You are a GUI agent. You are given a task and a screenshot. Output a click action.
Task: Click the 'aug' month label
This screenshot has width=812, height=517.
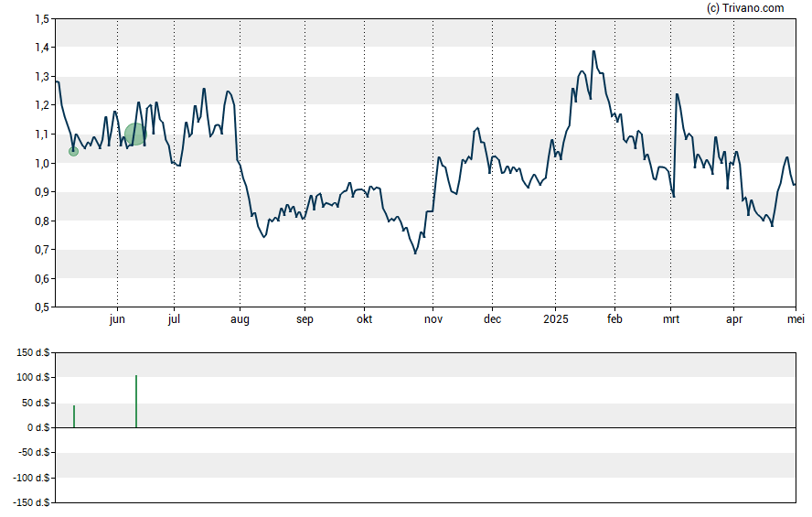tap(240, 319)
